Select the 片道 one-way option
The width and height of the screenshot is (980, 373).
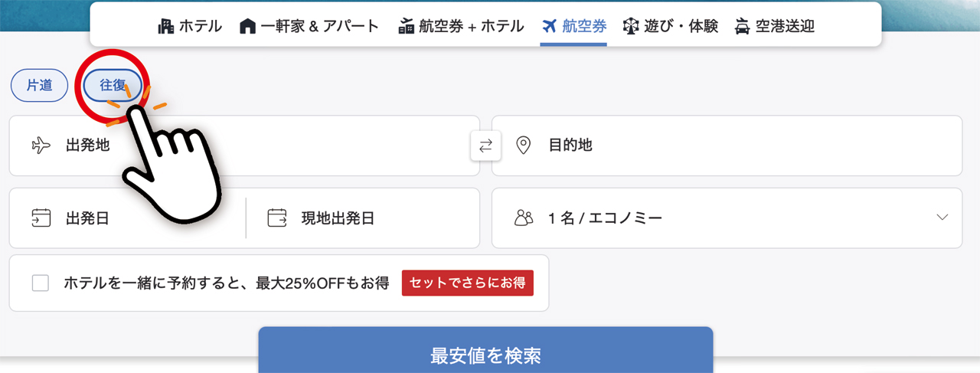40,85
